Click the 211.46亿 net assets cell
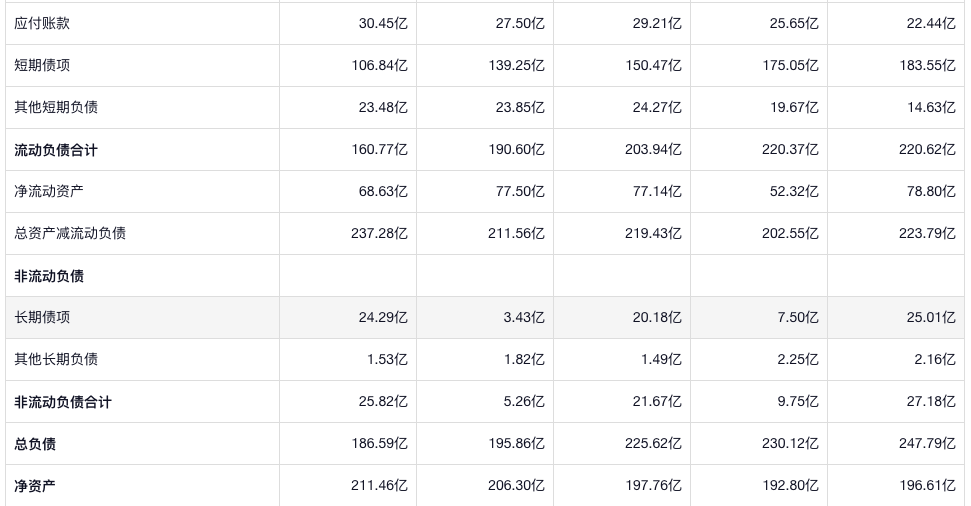This screenshot has width=971, height=506. [379, 486]
